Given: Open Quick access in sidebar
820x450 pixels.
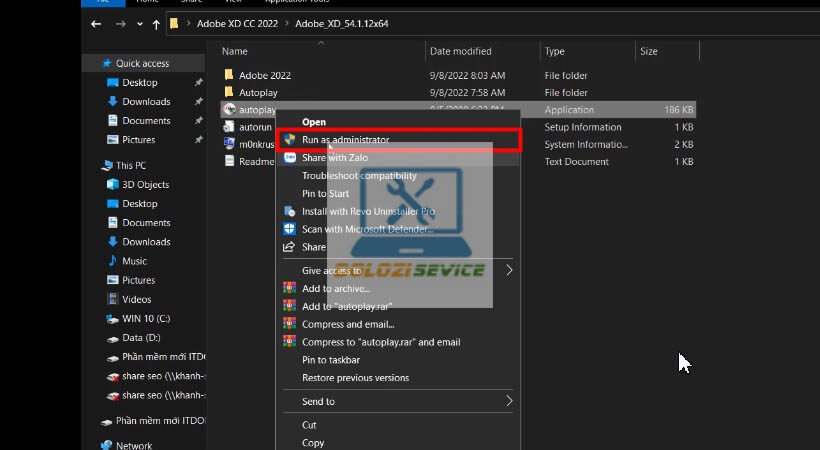Looking at the screenshot, I should 142,63.
